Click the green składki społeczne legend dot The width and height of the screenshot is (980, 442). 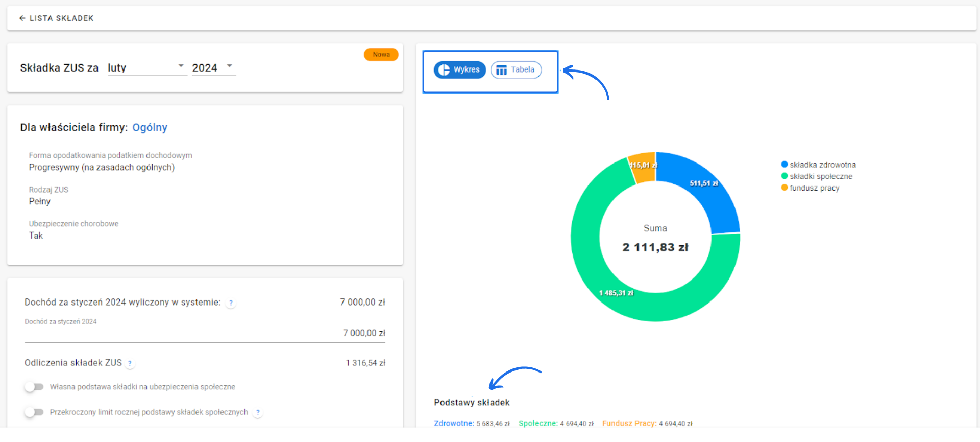tap(784, 176)
